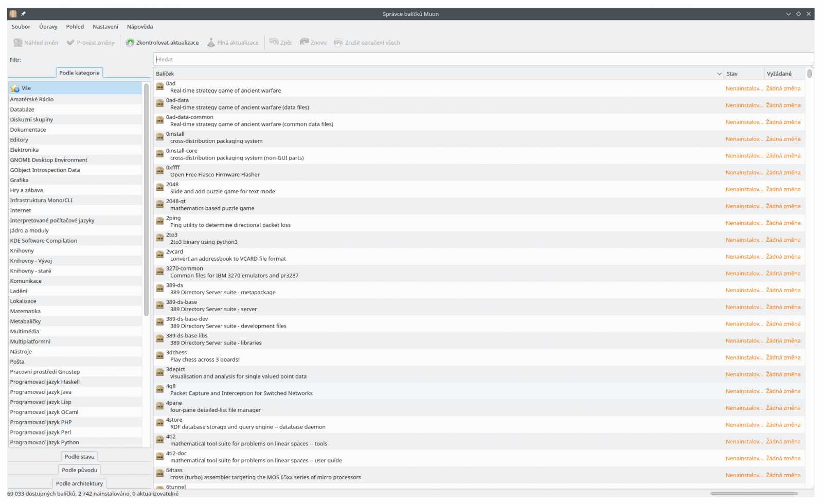
Task: Select the Multimédia category
Action: 75,332
